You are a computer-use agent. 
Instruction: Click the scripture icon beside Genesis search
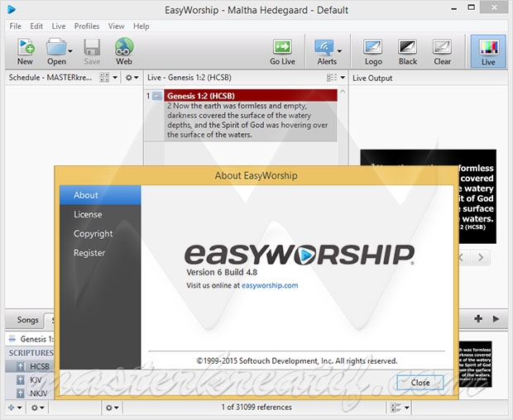coord(12,339)
